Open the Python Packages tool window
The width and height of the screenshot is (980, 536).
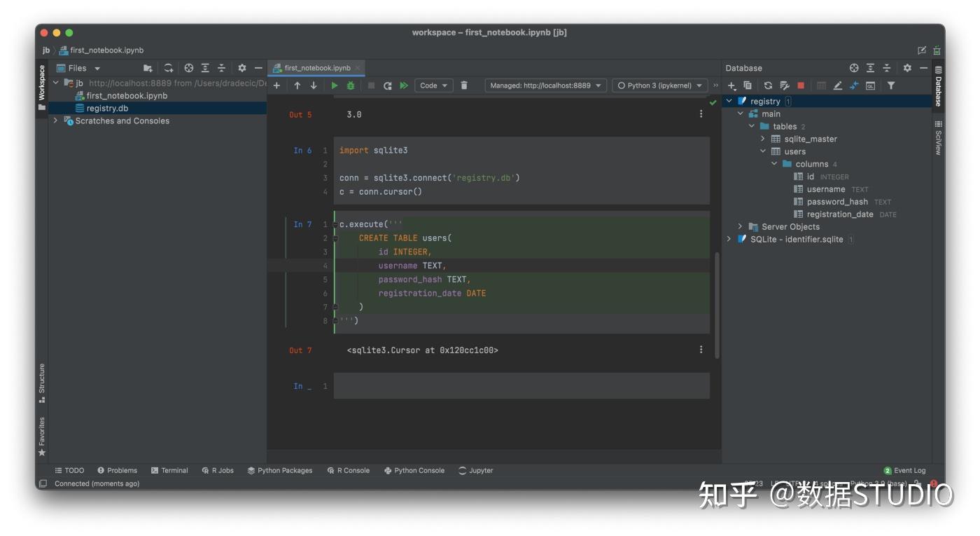[279, 470]
